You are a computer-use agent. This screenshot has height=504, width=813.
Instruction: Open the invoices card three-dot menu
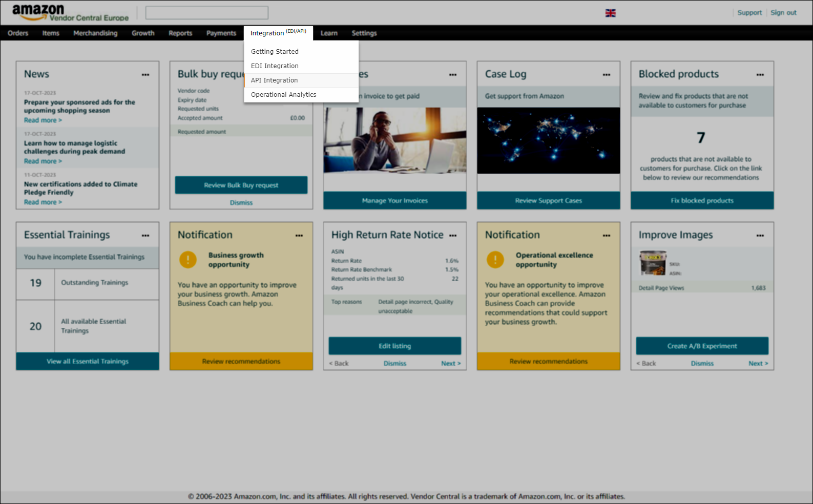click(453, 75)
